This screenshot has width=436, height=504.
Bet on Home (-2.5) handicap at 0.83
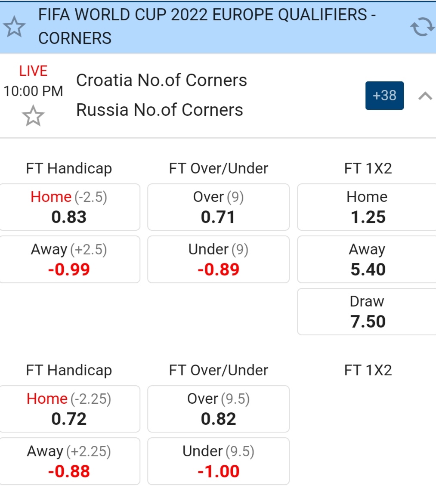[69, 207]
